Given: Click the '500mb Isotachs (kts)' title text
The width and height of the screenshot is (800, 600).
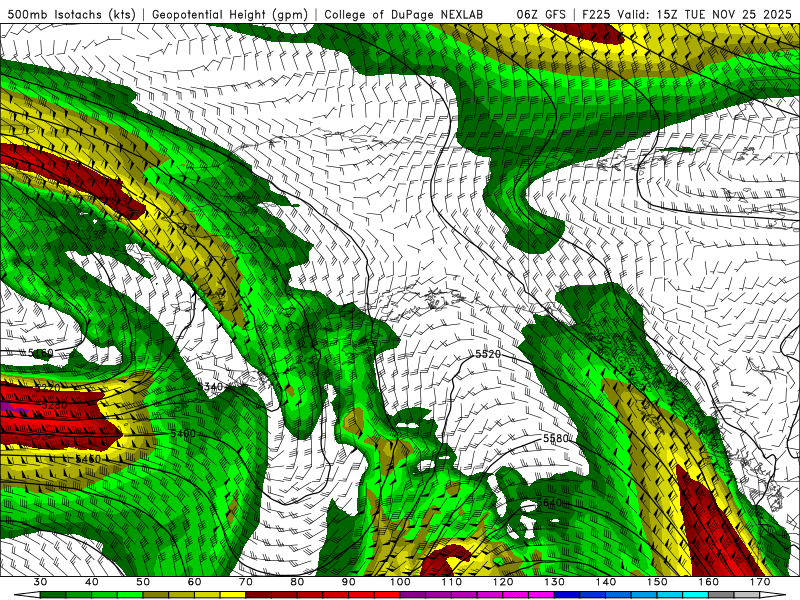Looking at the screenshot, I should [x=72, y=14].
